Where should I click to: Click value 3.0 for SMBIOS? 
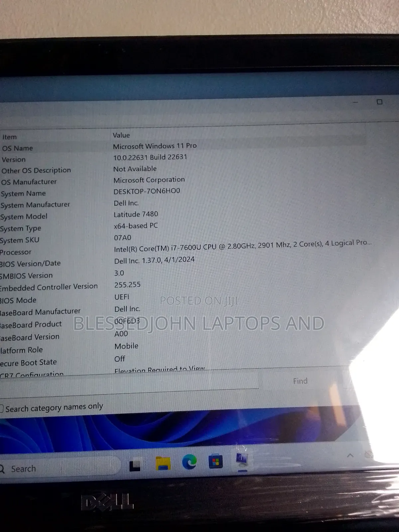click(x=119, y=273)
